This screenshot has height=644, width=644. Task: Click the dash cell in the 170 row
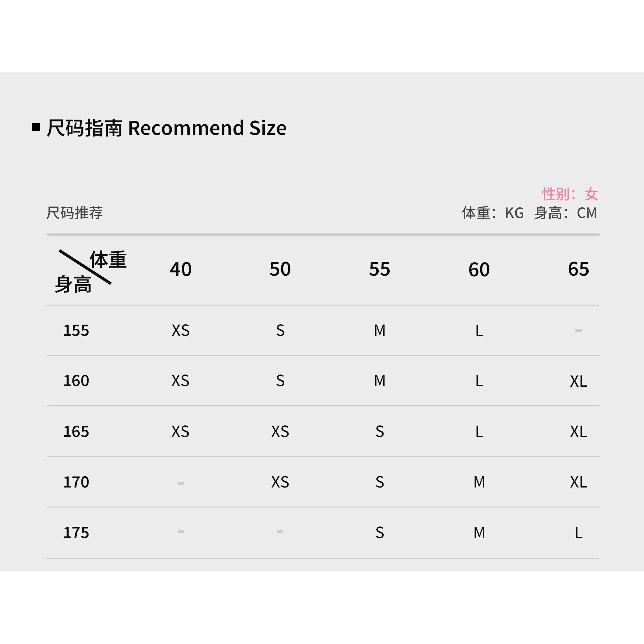tap(181, 483)
